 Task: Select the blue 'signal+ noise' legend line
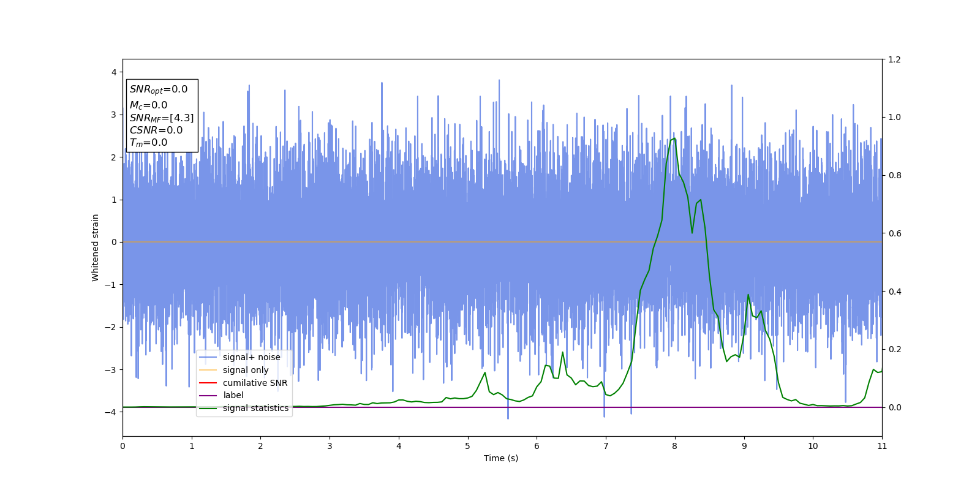pos(208,358)
